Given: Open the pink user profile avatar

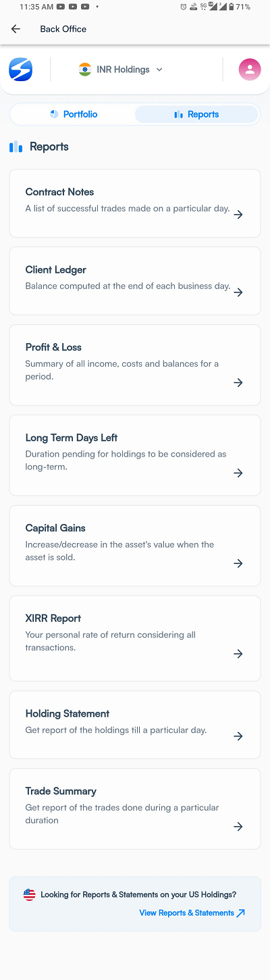Looking at the screenshot, I should pyautogui.click(x=250, y=70).
